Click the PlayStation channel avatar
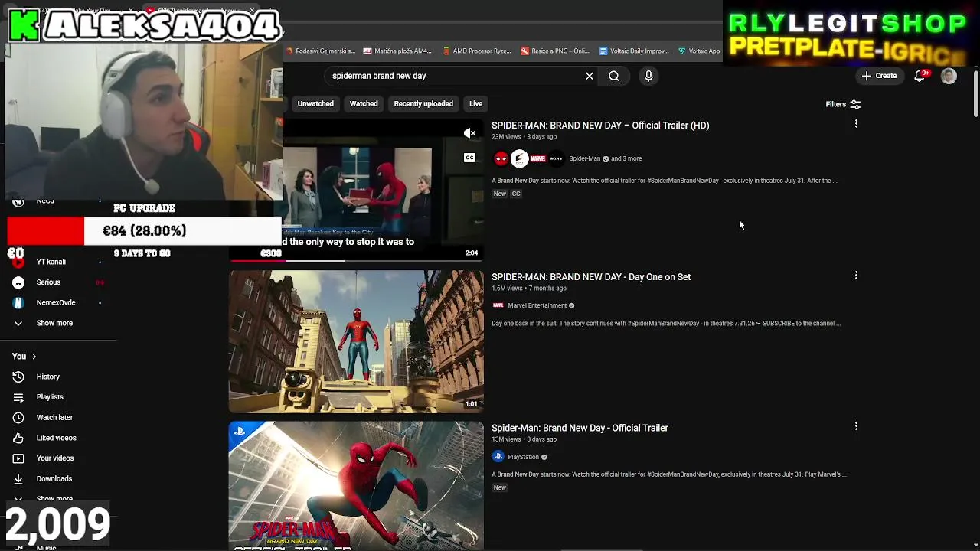Image resolution: width=980 pixels, height=551 pixels. (498, 457)
